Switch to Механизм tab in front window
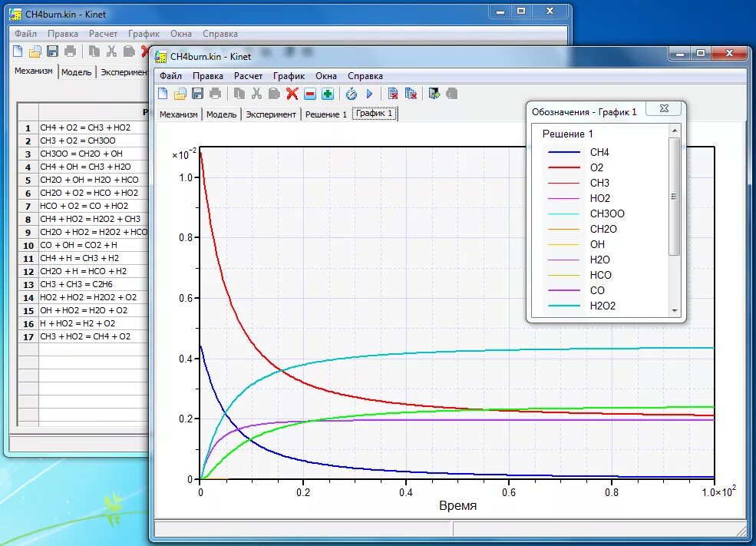 (x=178, y=114)
